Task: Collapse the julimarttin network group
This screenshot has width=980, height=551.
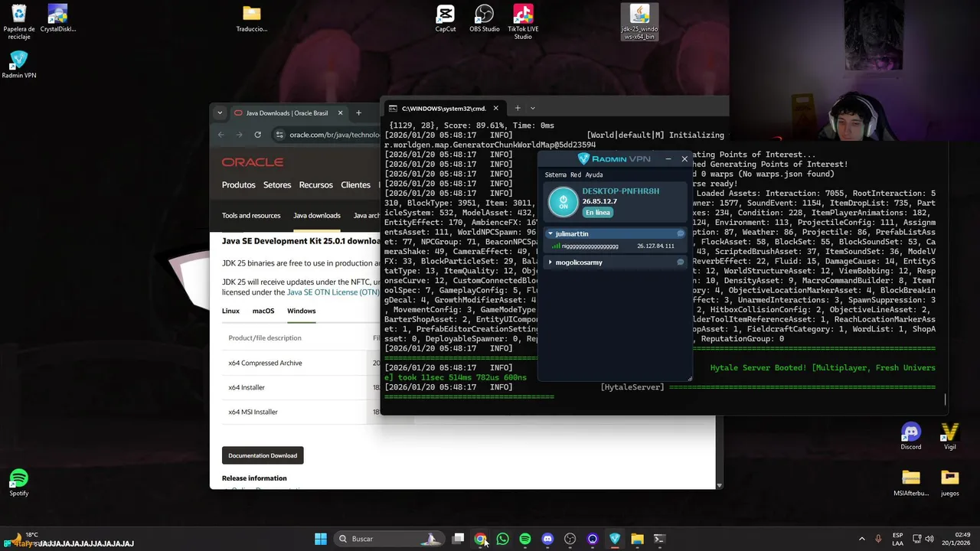Action: coord(550,233)
